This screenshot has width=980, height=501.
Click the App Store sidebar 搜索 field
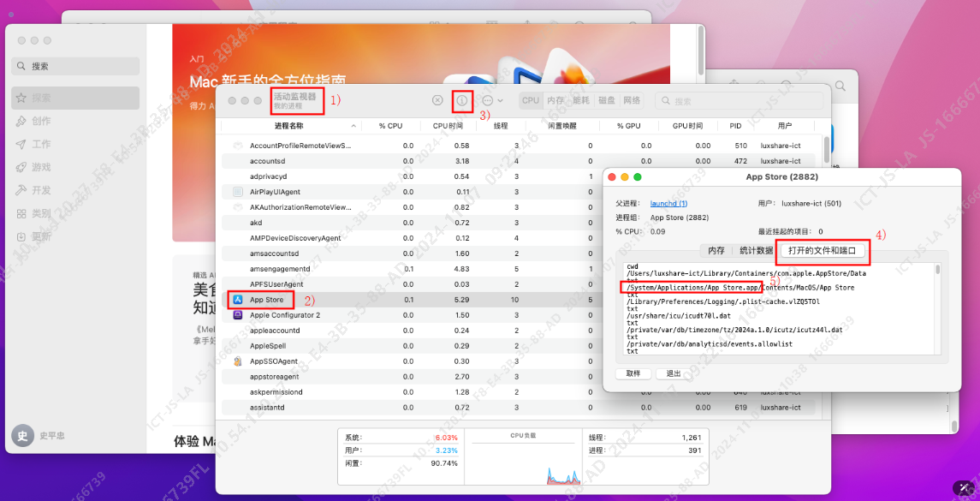[x=75, y=66]
